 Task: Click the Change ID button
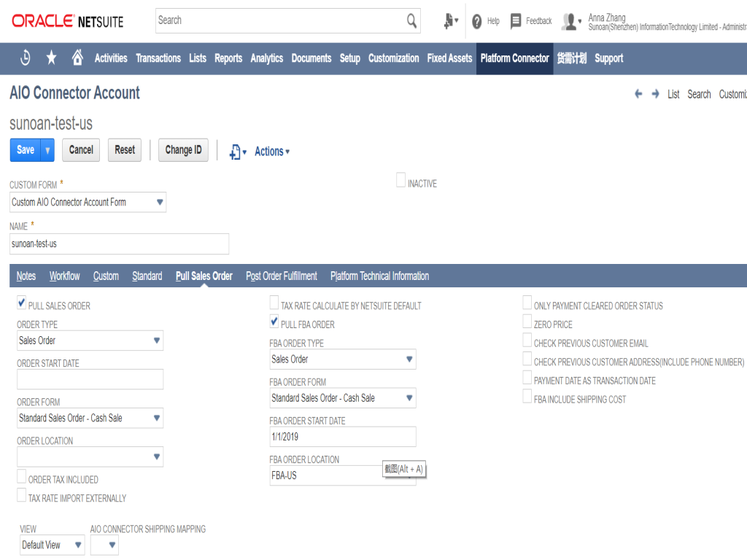[x=183, y=150]
